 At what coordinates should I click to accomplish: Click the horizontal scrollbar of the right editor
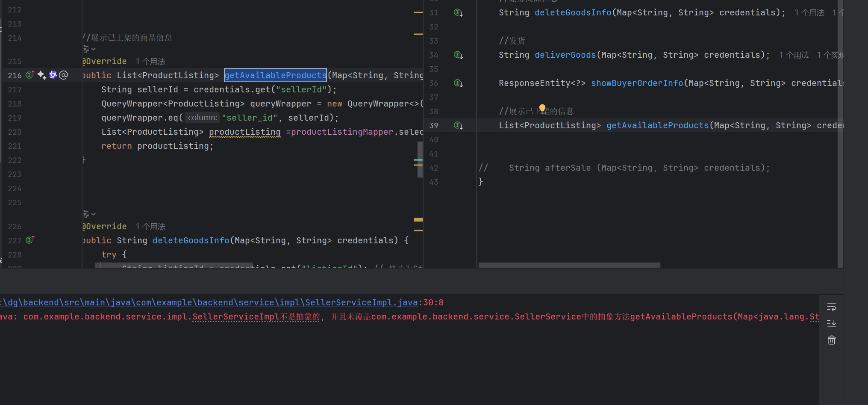click(569, 265)
